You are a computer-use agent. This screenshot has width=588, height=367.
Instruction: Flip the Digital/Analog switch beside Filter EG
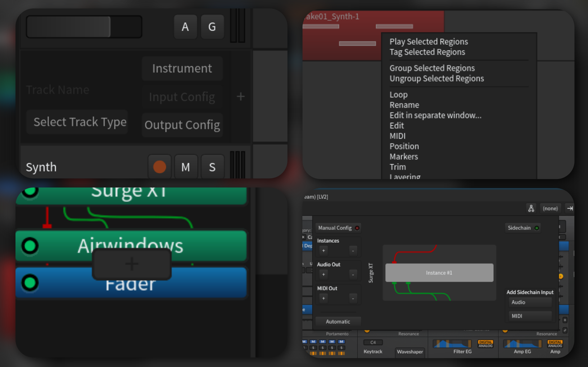485,344
